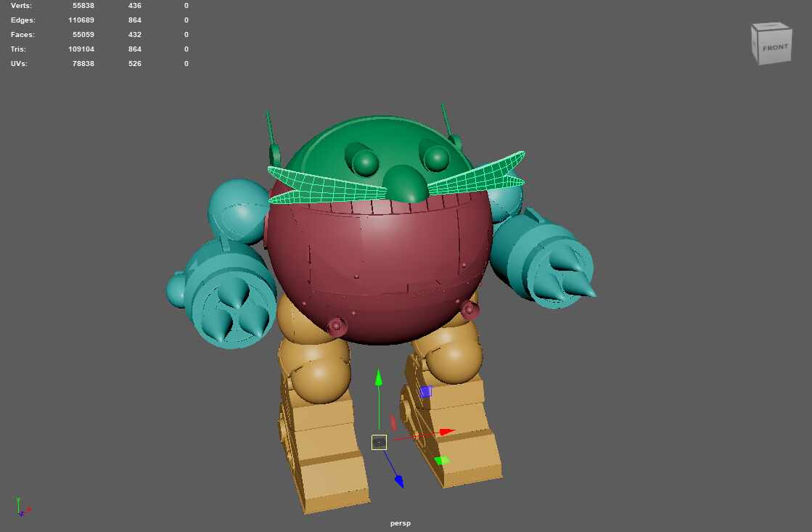
Task: Click the red rotate handle near the manipulator
Action: pyautogui.click(x=394, y=422)
